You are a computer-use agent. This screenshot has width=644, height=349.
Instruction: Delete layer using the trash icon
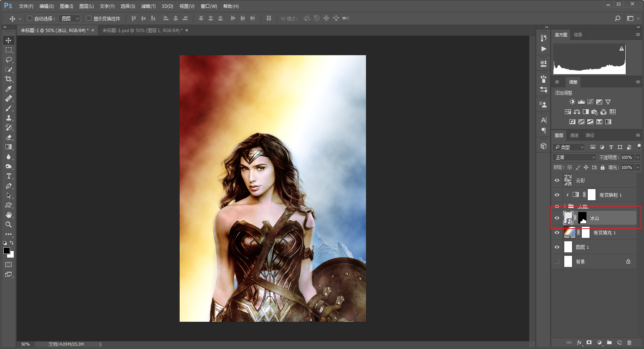[x=629, y=343]
